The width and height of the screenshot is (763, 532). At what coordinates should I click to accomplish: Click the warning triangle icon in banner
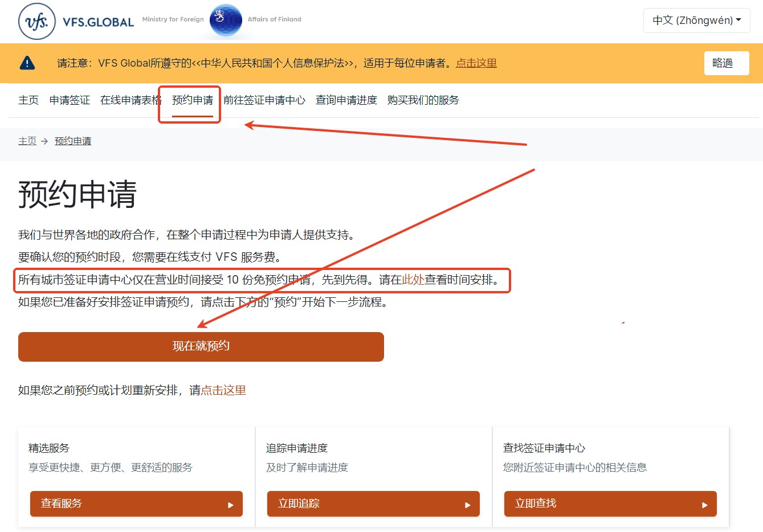coord(27,63)
